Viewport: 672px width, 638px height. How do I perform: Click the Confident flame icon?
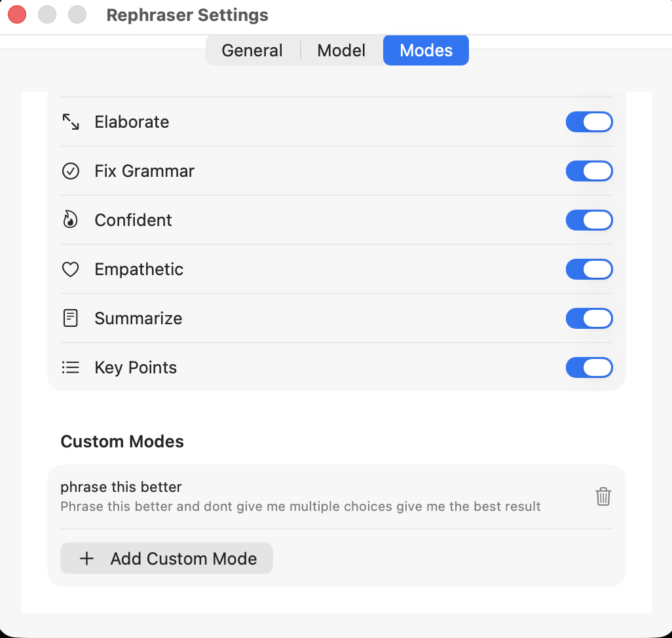70,219
